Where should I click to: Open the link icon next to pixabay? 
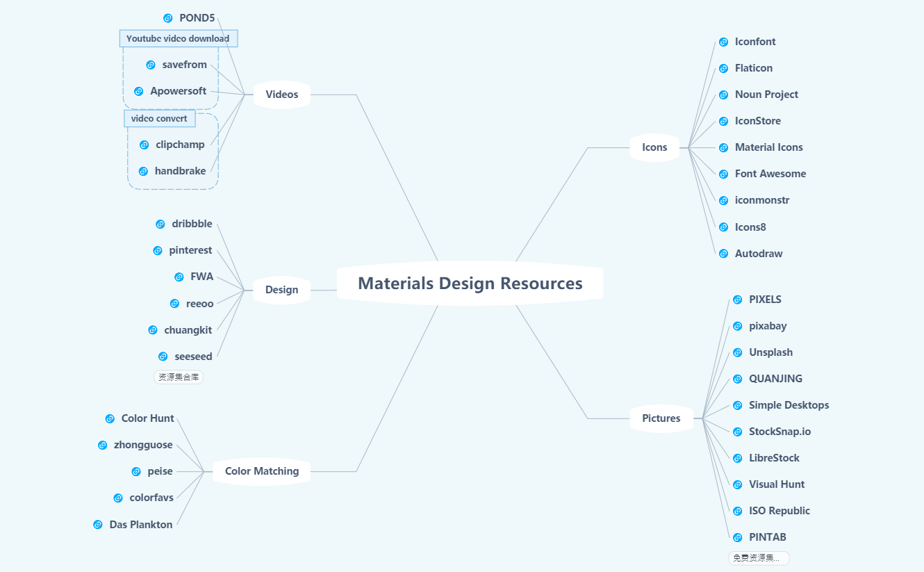click(x=738, y=326)
